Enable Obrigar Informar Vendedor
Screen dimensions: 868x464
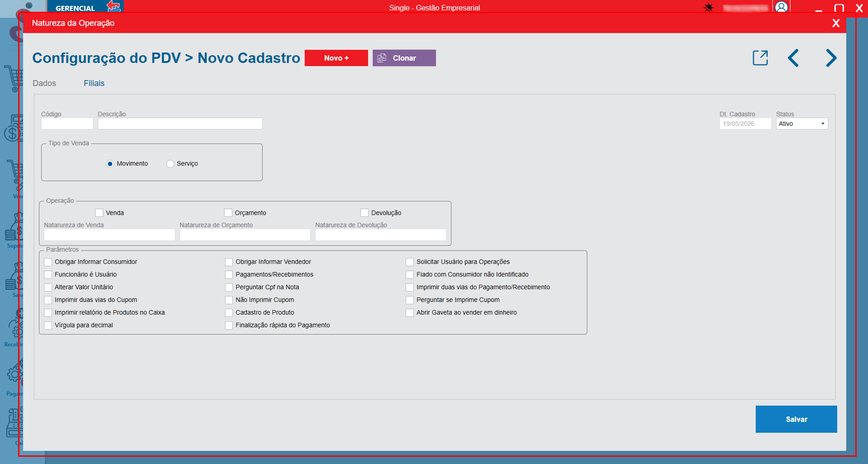pyautogui.click(x=229, y=262)
